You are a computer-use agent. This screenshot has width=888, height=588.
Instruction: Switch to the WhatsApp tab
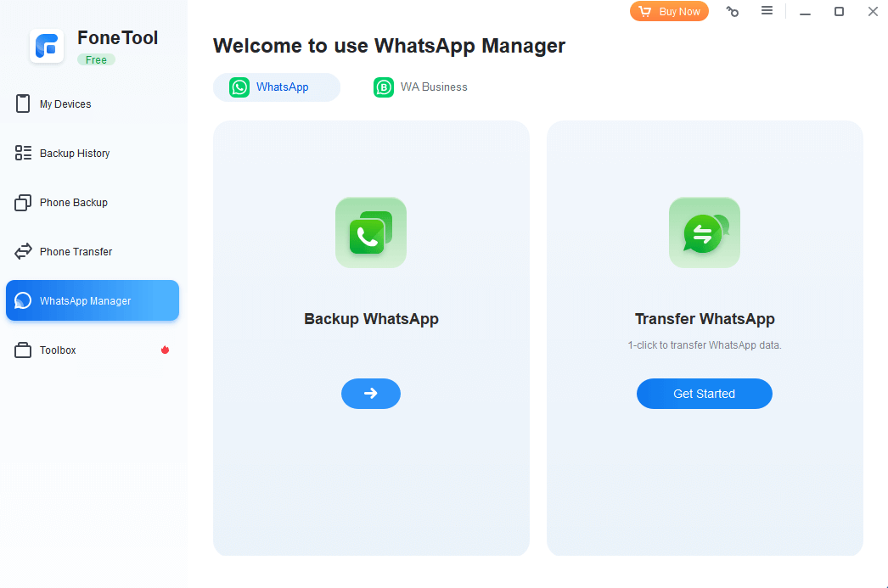point(276,87)
